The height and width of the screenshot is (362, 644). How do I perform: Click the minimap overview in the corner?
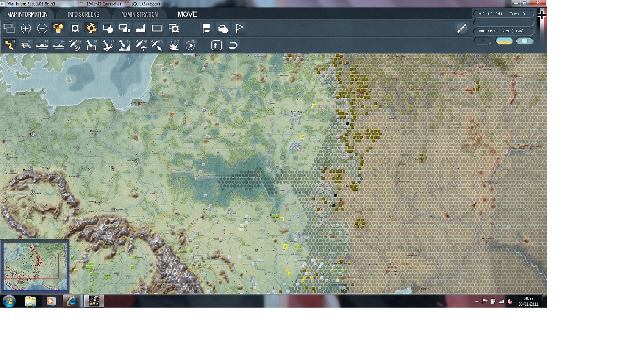35,266
